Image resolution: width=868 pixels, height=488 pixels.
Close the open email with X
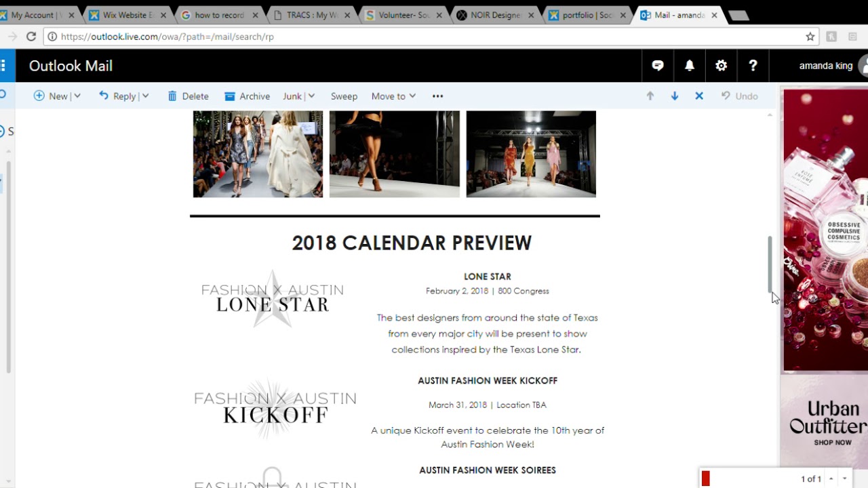699,96
